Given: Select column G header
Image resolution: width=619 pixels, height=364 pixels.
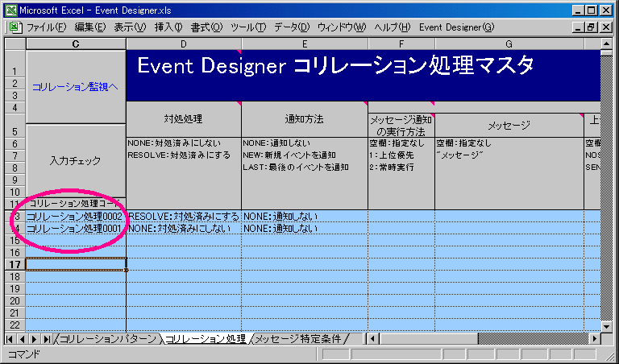Looking at the screenshot, I should click(x=509, y=43).
